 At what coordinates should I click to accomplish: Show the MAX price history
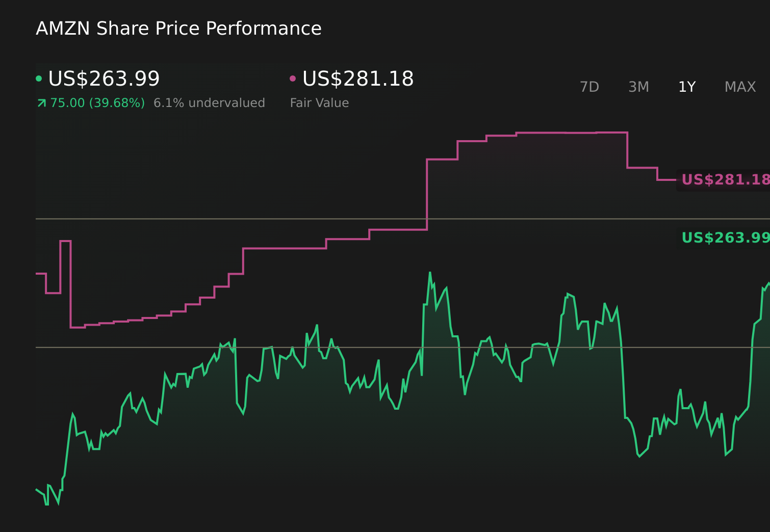(740, 87)
